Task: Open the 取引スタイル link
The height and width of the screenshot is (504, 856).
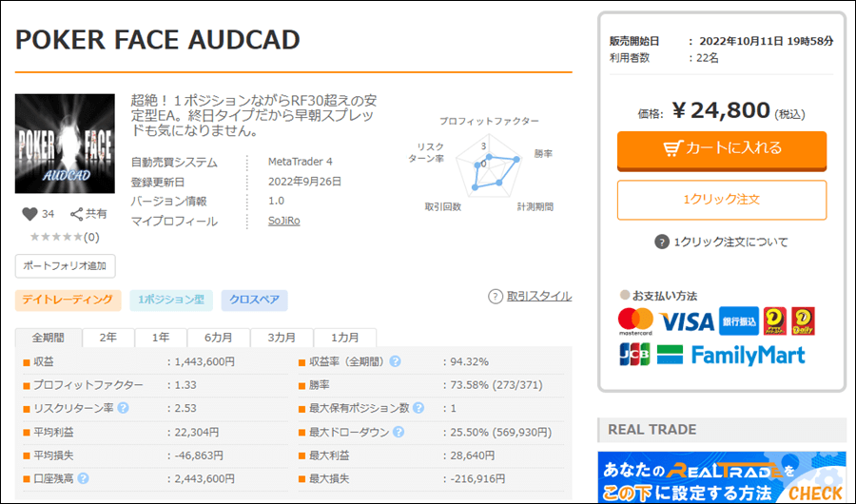Action: pos(539,296)
